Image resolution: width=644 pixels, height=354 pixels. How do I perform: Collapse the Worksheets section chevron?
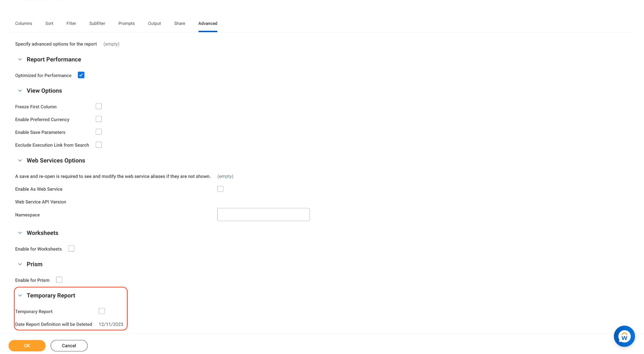[x=20, y=233]
